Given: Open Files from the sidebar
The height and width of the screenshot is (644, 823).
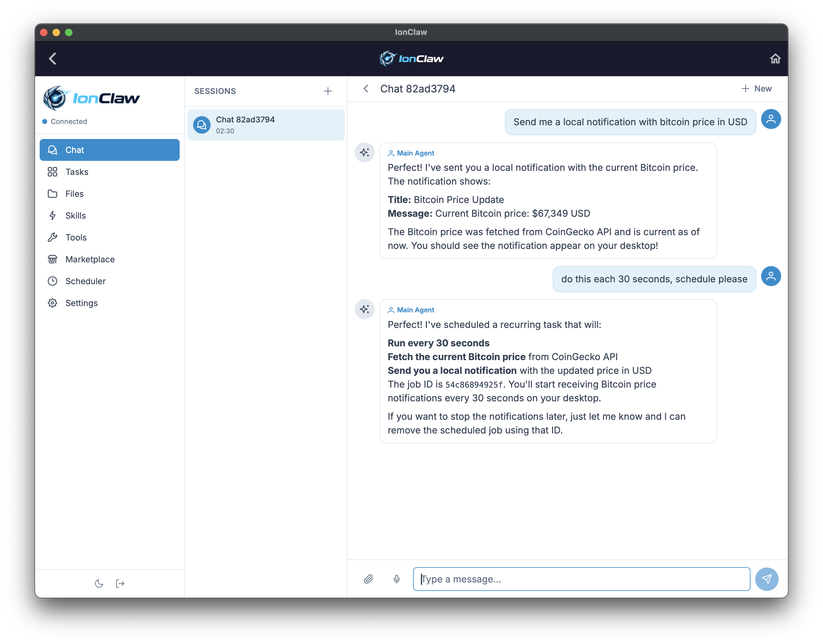Looking at the screenshot, I should coord(109,193).
